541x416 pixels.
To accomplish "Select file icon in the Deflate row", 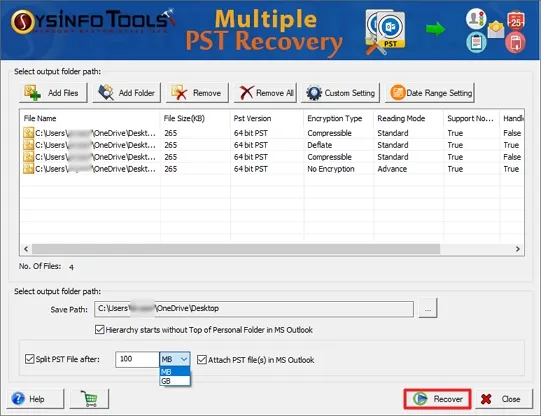I will point(28,145).
